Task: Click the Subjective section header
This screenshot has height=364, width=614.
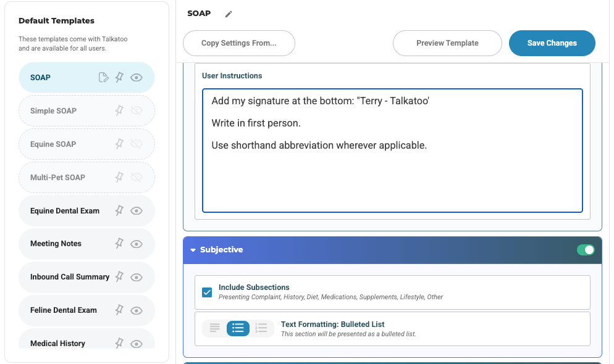Action: point(392,250)
